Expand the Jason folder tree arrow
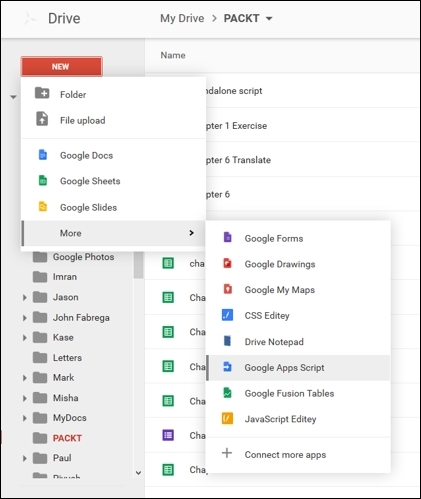 [25, 297]
